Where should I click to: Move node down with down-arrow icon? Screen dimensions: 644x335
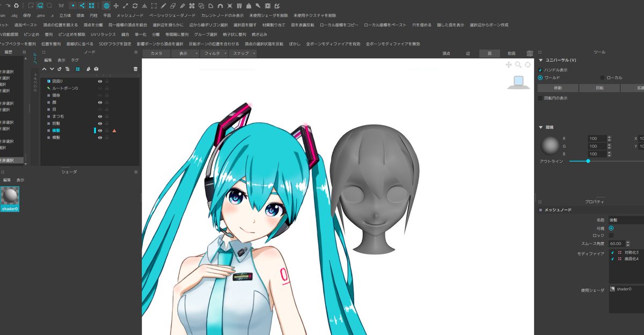(x=52, y=69)
